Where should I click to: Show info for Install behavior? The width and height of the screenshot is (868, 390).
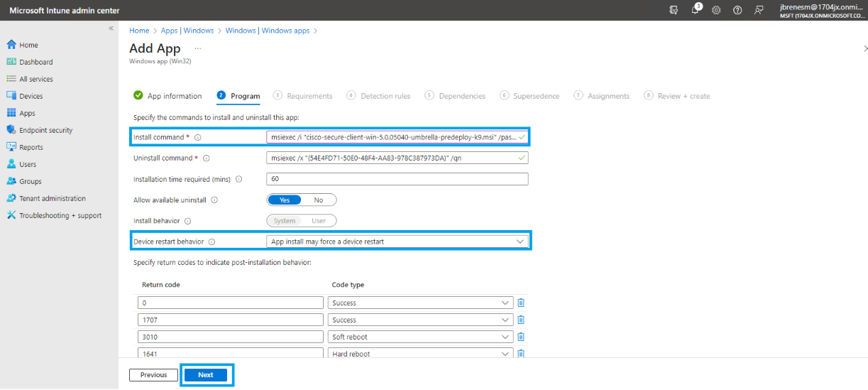(188, 221)
